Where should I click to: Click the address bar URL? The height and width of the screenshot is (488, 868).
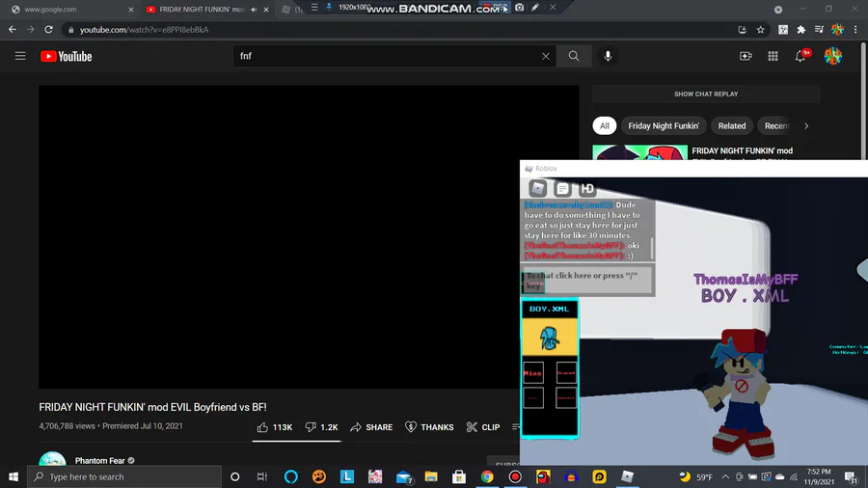pyautogui.click(x=144, y=30)
